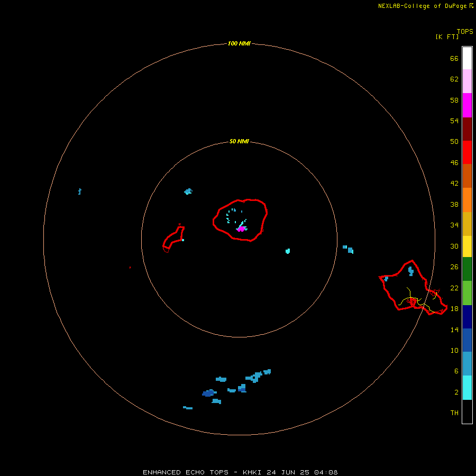Click the gold 38 legend swatch
The width and height of the screenshot is (476, 476).
467,224
